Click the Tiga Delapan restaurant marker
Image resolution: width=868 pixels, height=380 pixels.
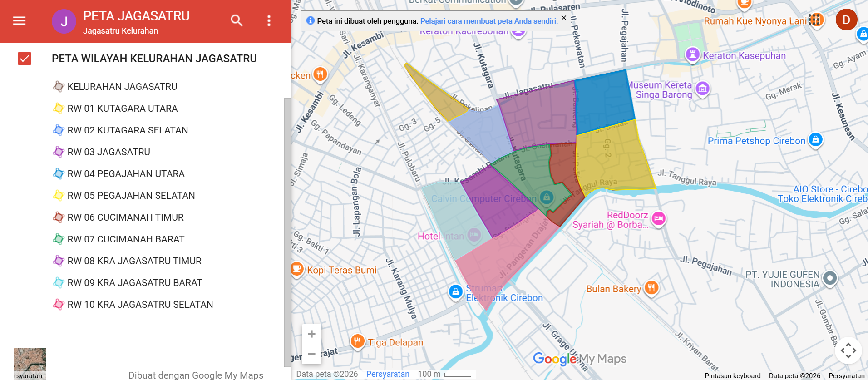tap(358, 341)
